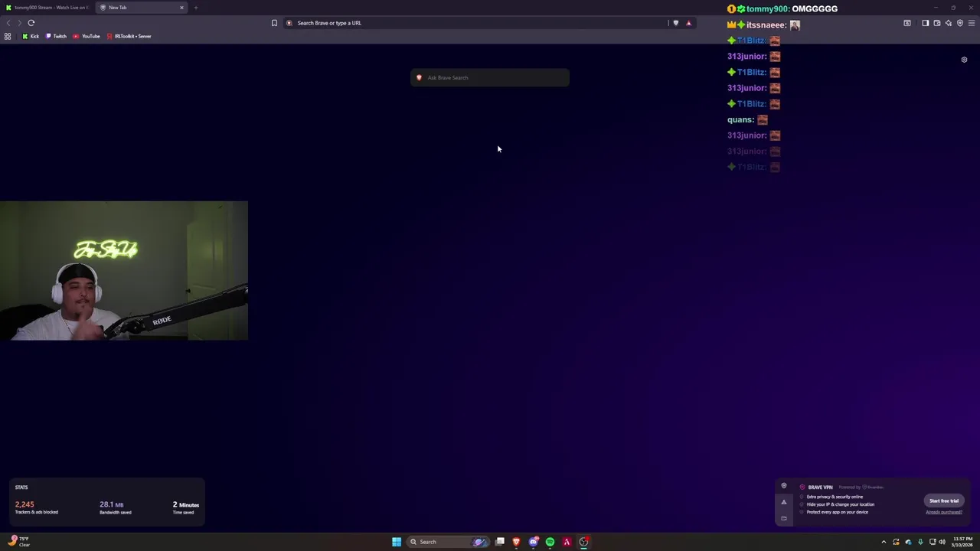Open new tab page customize gear
The width and height of the screenshot is (980, 551).
pos(964,60)
